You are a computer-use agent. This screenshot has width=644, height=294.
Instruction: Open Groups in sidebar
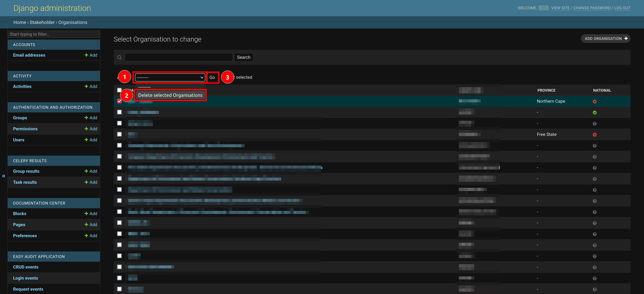tap(20, 118)
